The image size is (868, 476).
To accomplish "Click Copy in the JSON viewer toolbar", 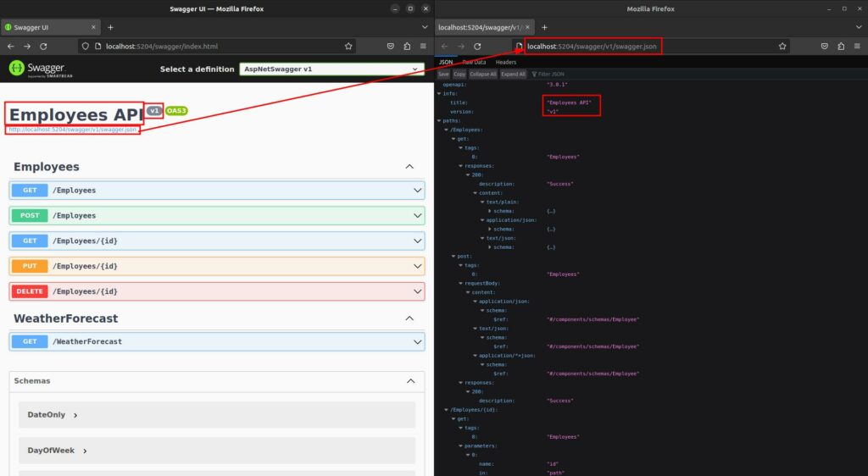I will click(x=459, y=74).
